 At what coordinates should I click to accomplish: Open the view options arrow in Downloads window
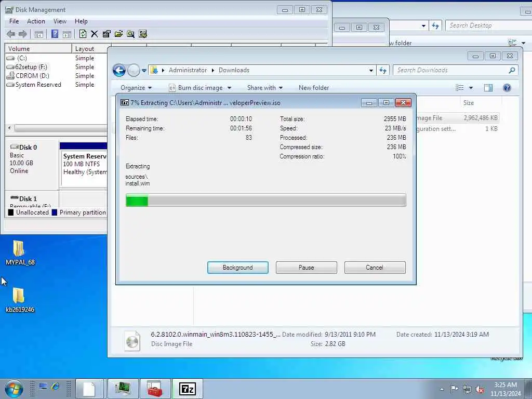click(471, 88)
